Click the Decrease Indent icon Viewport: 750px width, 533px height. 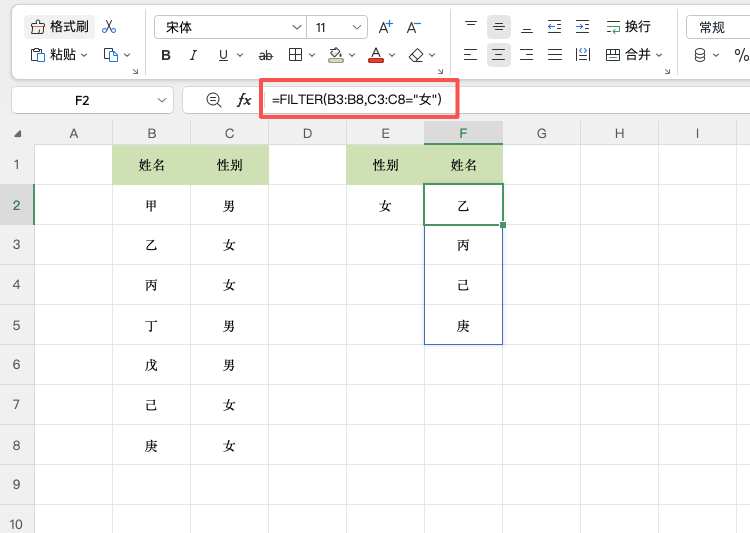coord(554,27)
